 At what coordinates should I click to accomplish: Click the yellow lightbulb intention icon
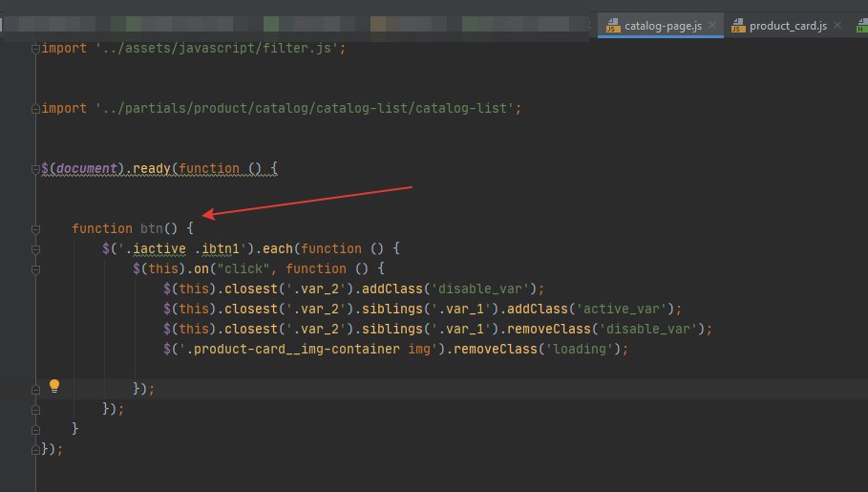[54, 386]
